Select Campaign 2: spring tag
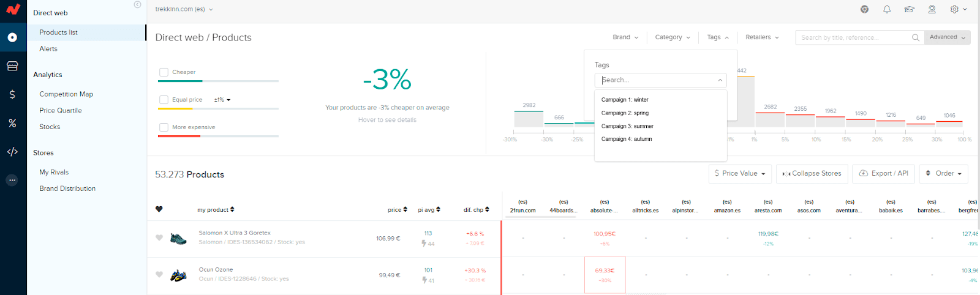The image size is (980, 295). point(625,113)
